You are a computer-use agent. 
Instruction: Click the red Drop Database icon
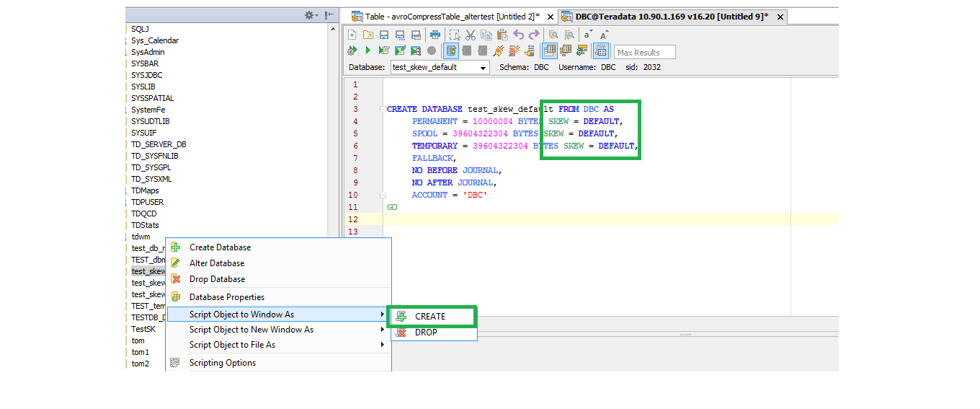tap(176, 279)
